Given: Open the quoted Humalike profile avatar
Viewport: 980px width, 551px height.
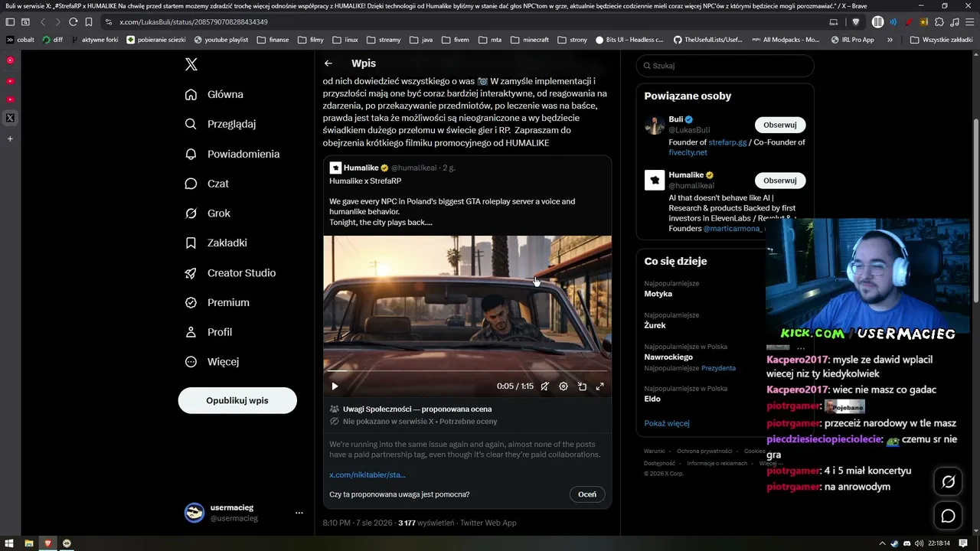Looking at the screenshot, I should click(x=335, y=168).
